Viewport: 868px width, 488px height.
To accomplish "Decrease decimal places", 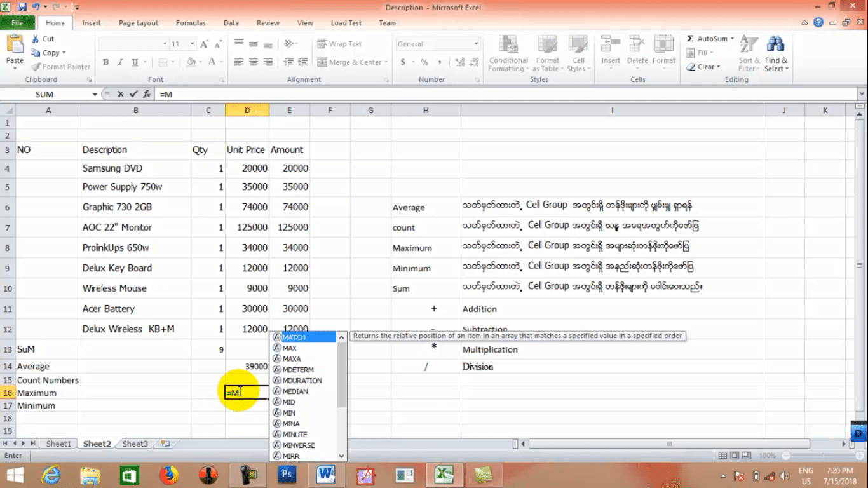I will pyautogui.click(x=475, y=62).
